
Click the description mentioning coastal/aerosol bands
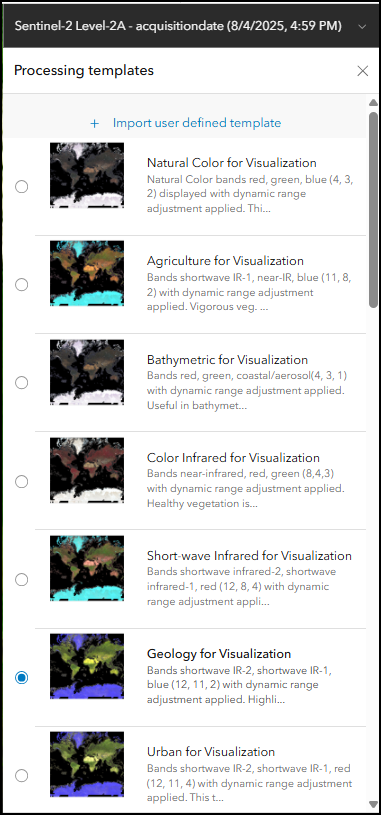tap(246, 390)
